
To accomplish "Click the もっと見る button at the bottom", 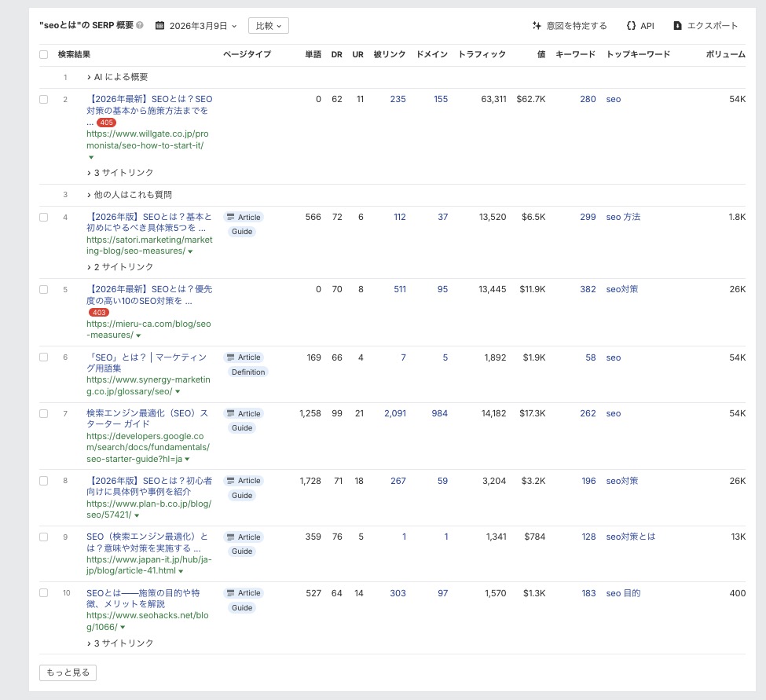I will (x=68, y=673).
